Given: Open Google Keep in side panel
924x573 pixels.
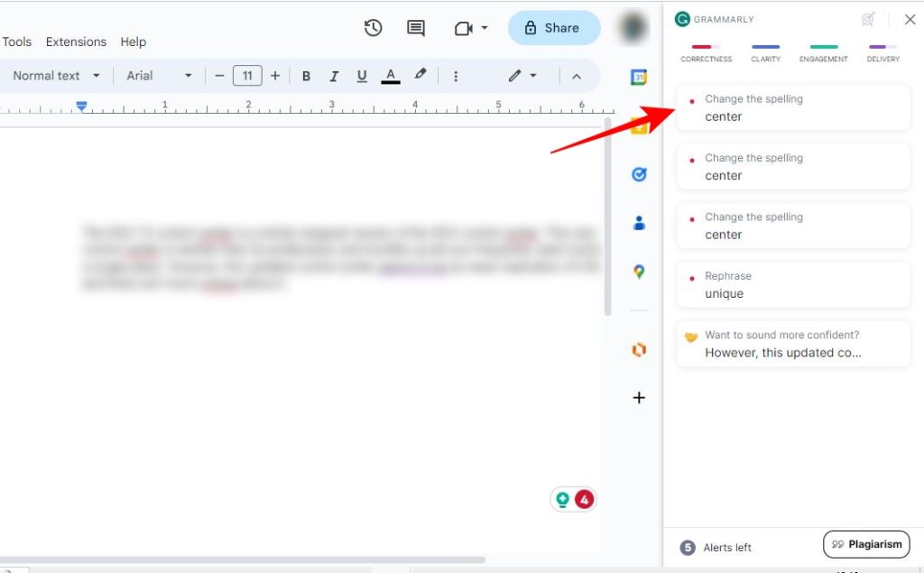Looking at the screenshot, I should [x=639, y=126].
